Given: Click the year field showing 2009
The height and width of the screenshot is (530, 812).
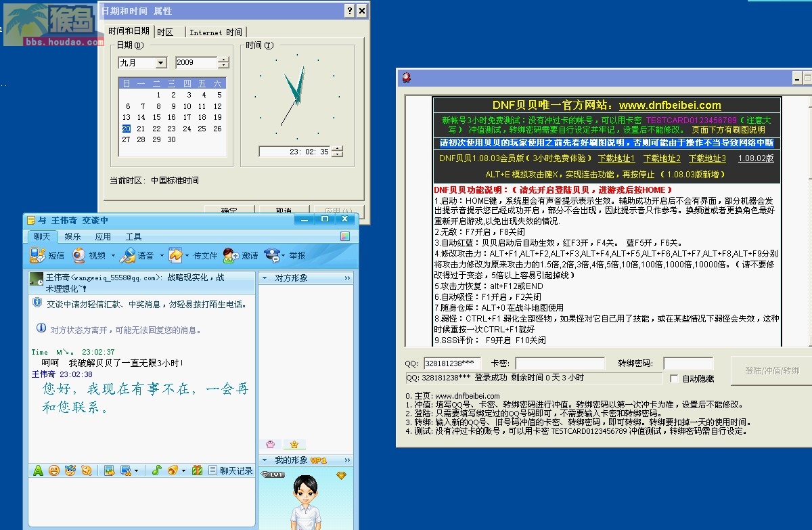Looking at the screenshot, I should [x=196, y=63].
